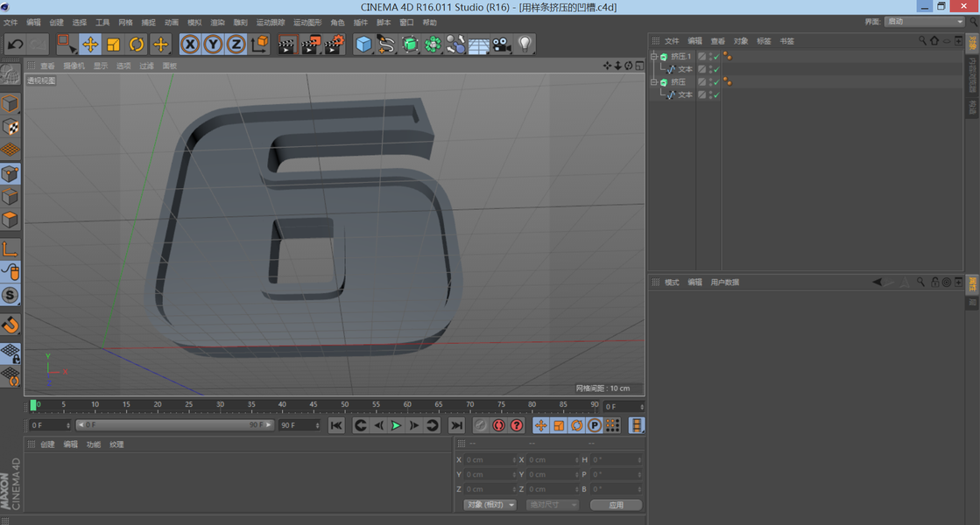Open the 对象 menu in object manager
Screen dimensions: 980x525
[x=741, y=41]
